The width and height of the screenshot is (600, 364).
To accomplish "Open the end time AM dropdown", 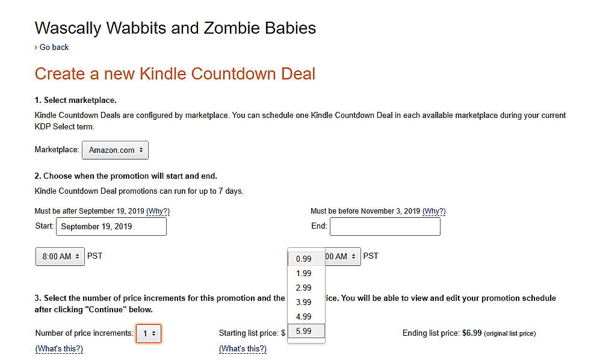I will tap(343, 256).
